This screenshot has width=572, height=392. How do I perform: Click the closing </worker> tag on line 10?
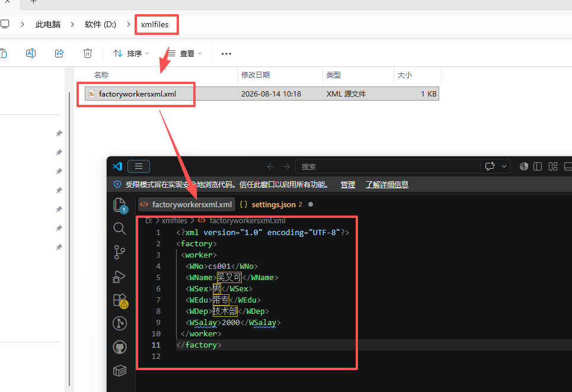(201, 334)
